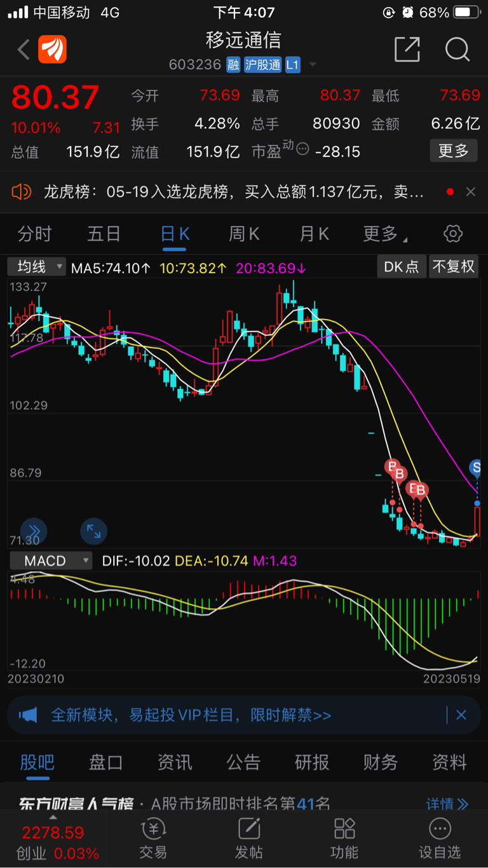488x868 pixels.
Task: Close the 龙虎榜 news ticker
Action: (x=471, y=191)
